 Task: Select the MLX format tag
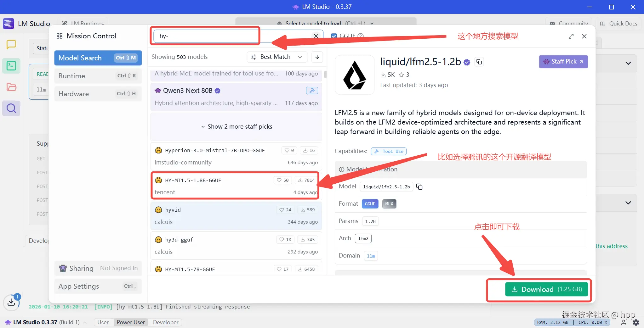tap(389, 204)
